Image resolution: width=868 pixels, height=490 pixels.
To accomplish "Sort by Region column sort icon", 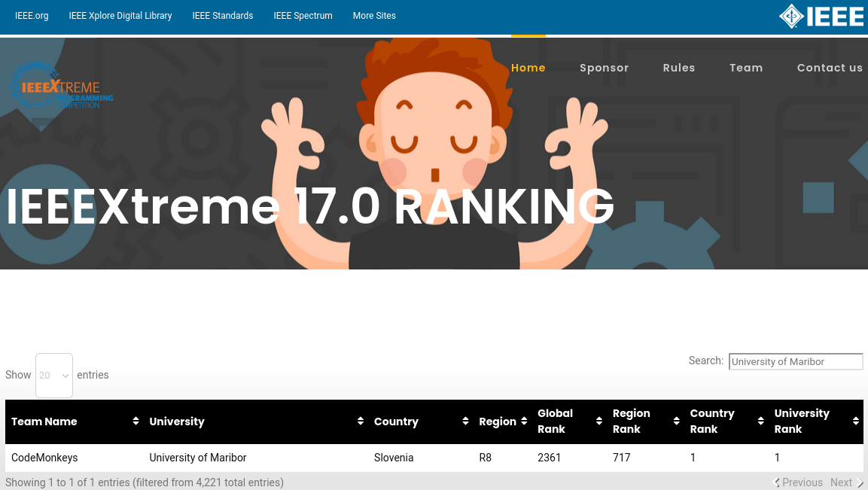I will [x=524, y=422].
